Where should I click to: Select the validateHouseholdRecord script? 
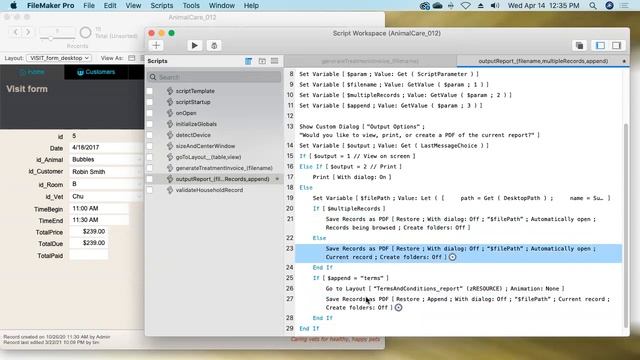[209, 190]
